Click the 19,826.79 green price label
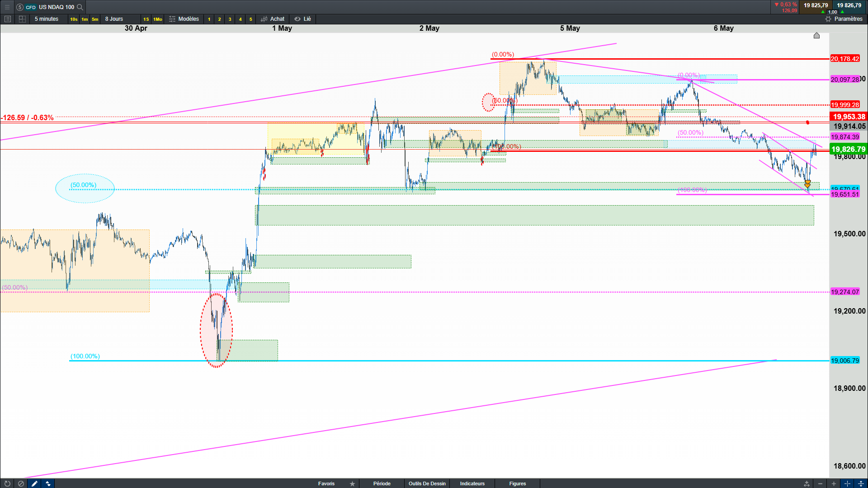868x488 pixels. tap(848, 149)
